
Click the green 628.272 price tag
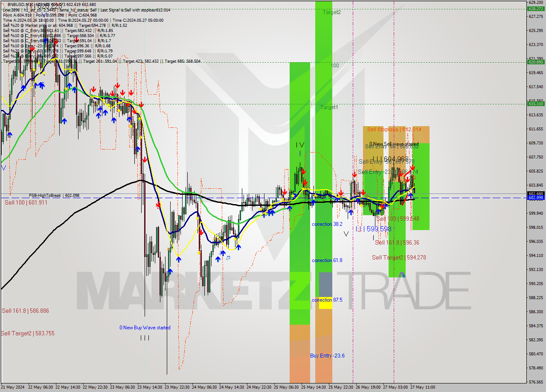(536, 9)
